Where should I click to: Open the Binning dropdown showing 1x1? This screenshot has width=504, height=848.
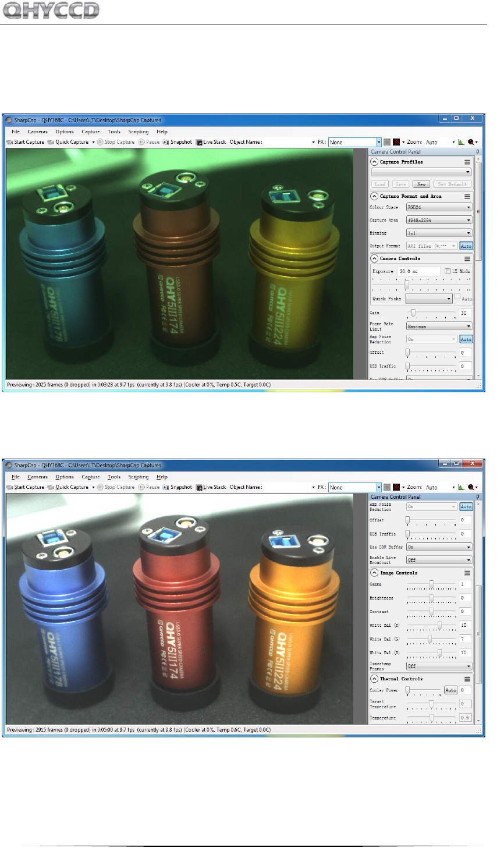439,233
